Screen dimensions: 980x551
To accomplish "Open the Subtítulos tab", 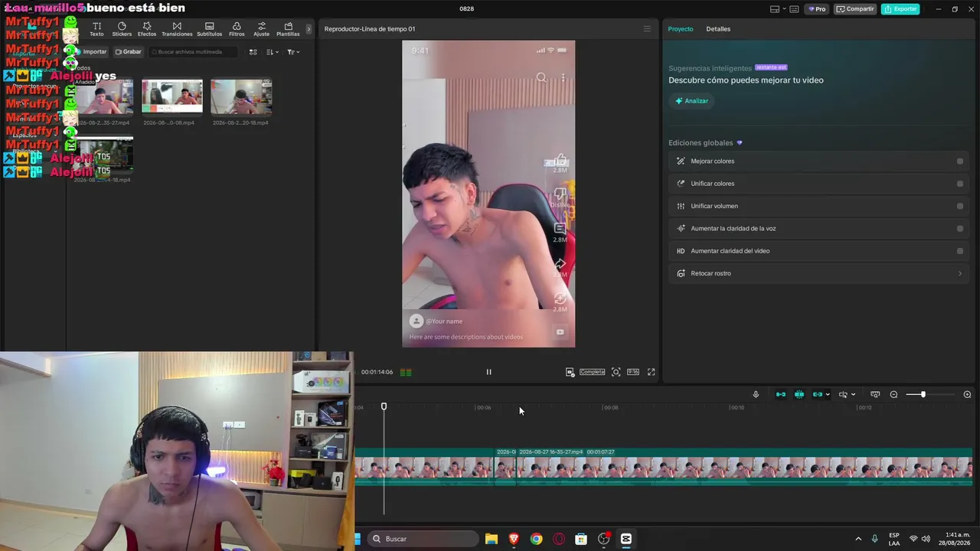I will tap(209, 29).
